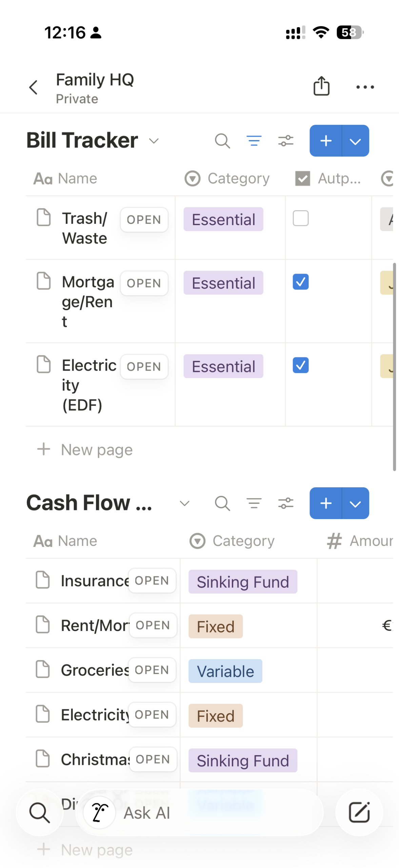Image resolution: width=399 pixels, height=868 pixels.
Task: Open Bill Tracker view settings sliders
Action: click(285, 141)
